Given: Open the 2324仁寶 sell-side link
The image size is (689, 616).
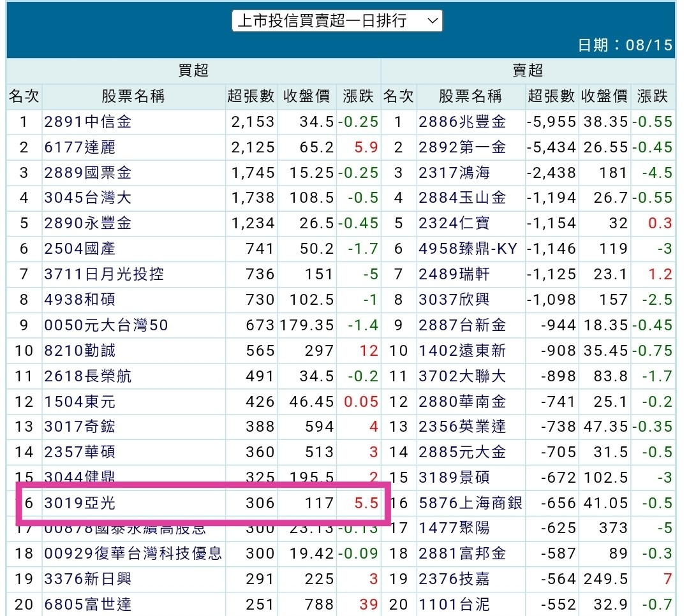Looking at the screenshot, I should (454, 223).
